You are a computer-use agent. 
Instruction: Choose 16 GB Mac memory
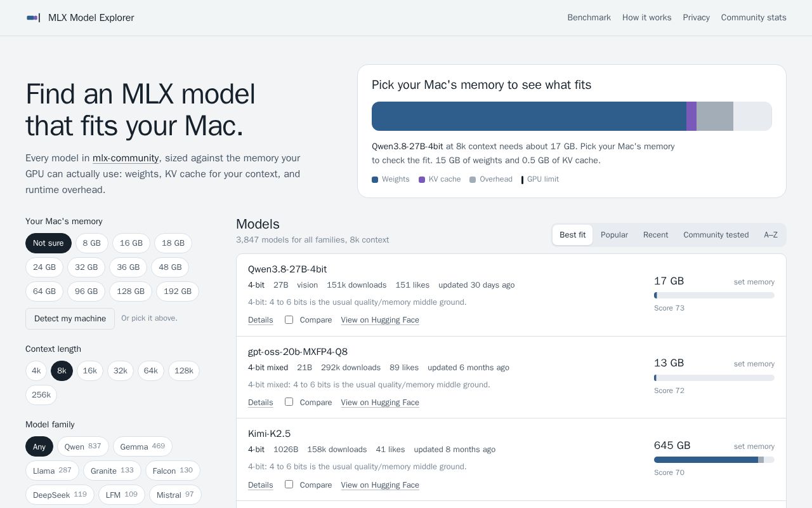tap(131, 243)
